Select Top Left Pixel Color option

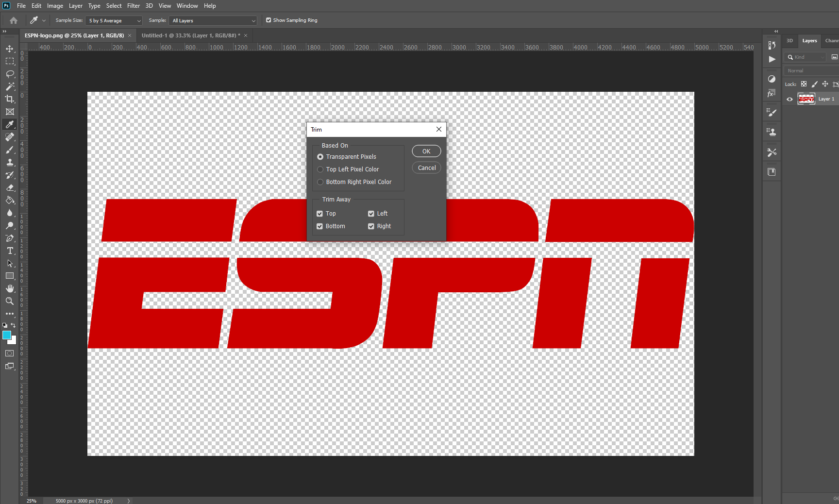point(348,169)
